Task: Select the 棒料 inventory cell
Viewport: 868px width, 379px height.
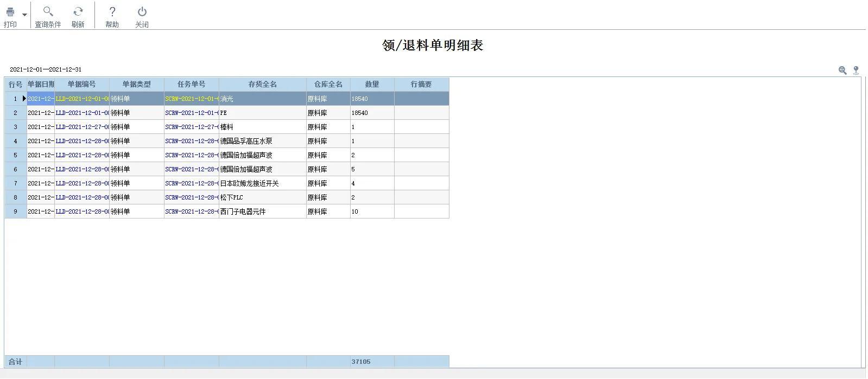Action: click(x=263, y=127)
